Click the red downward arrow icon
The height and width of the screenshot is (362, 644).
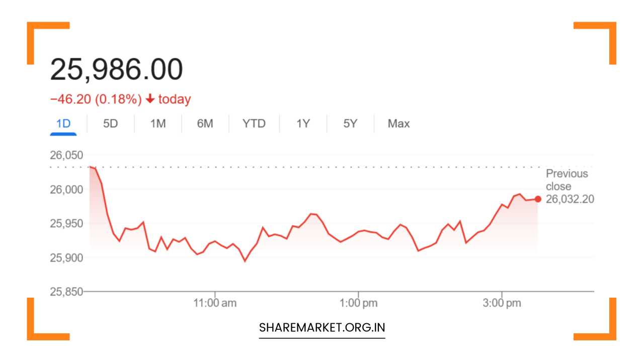(150, 99)
